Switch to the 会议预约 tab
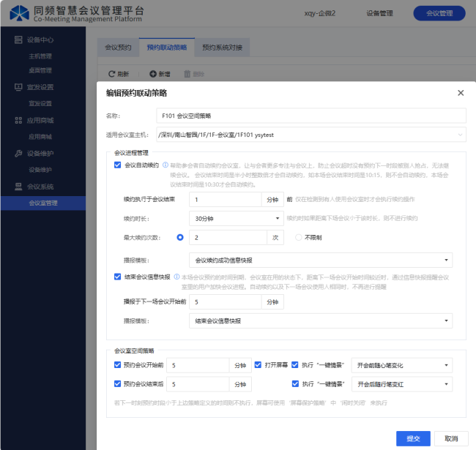The image size is (476, 450). point(118,48)
